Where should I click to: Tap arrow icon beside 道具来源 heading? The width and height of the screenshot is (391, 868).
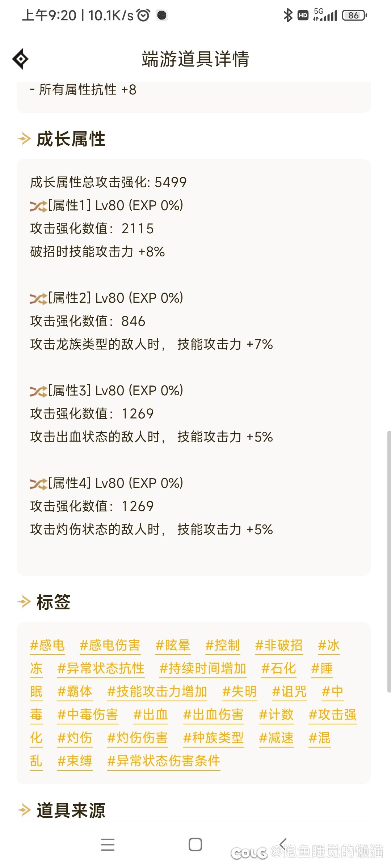coord(24,810)
